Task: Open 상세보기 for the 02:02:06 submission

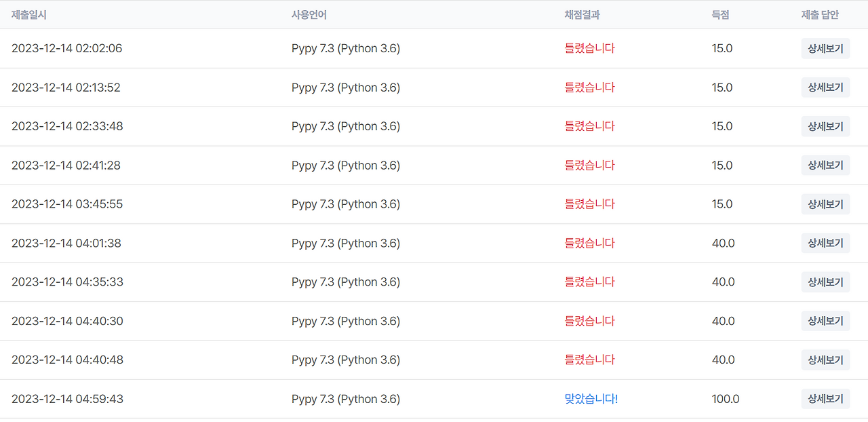Action: click(825, 48)
